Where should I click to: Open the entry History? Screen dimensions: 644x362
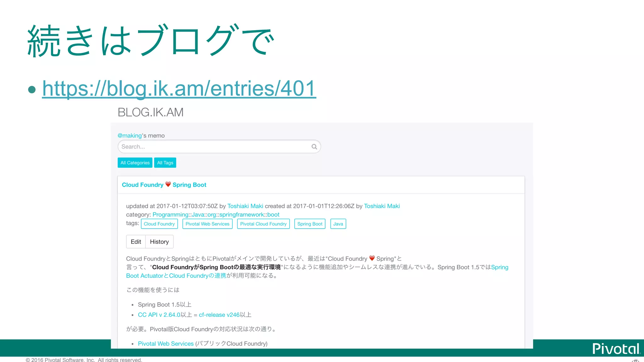click(x=159, y=242)
